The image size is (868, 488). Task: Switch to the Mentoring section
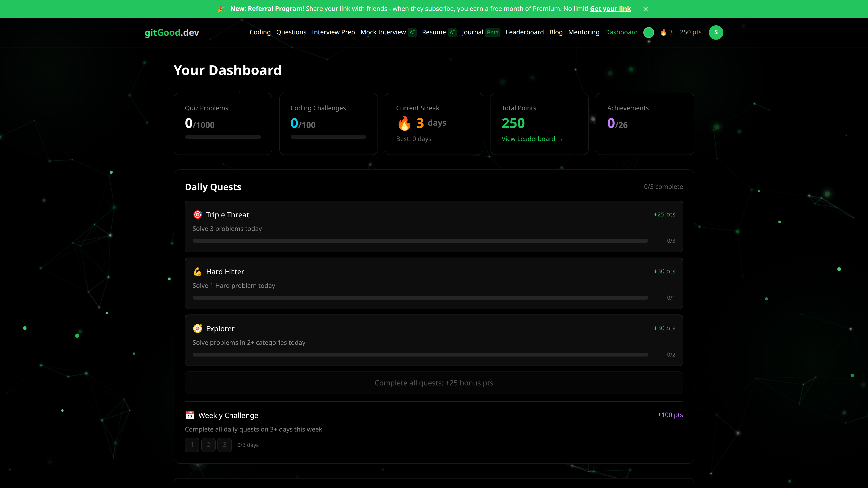pos(584,32)
